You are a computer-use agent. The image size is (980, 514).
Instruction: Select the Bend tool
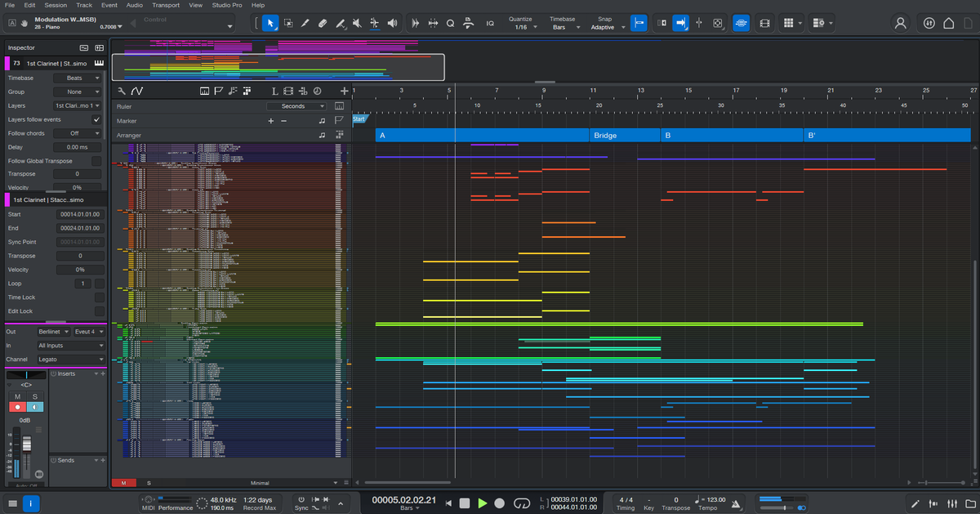[374, 23]
